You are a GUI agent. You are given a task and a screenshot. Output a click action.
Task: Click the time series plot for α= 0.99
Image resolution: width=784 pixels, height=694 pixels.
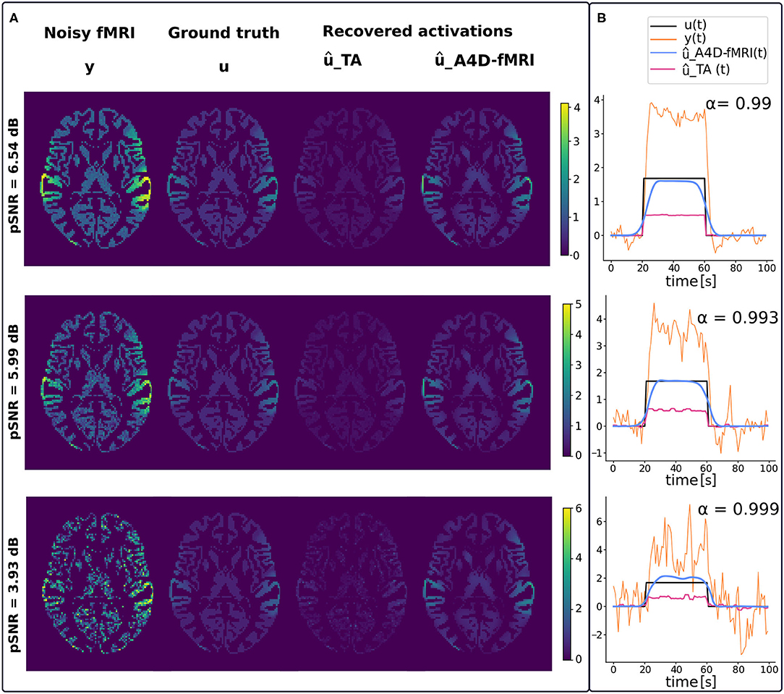687,177
